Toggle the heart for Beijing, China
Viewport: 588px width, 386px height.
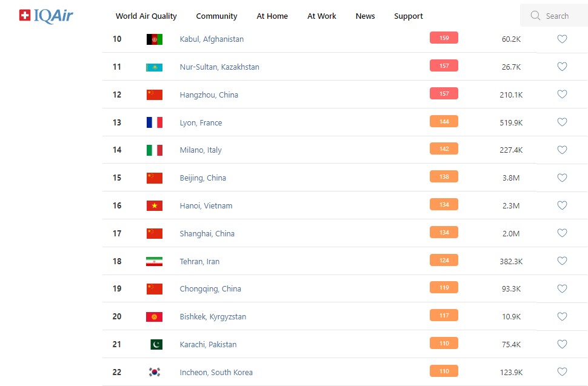pyautogui.click(x=562, y=178)
